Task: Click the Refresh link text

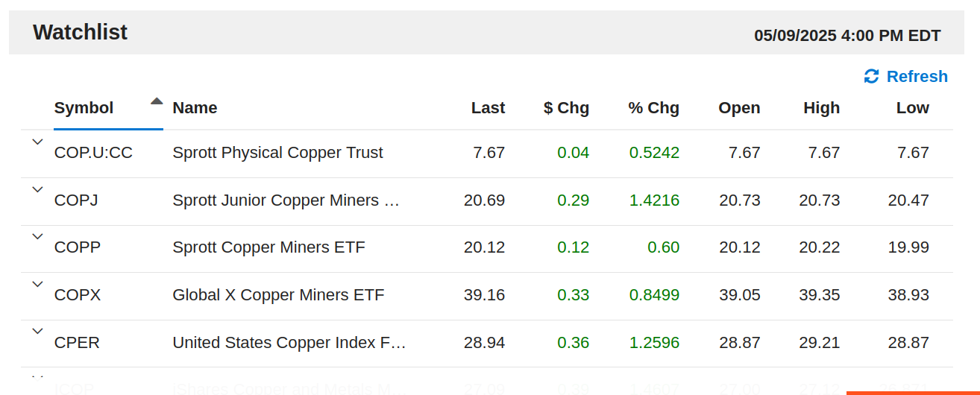Action: pos(917,77)
